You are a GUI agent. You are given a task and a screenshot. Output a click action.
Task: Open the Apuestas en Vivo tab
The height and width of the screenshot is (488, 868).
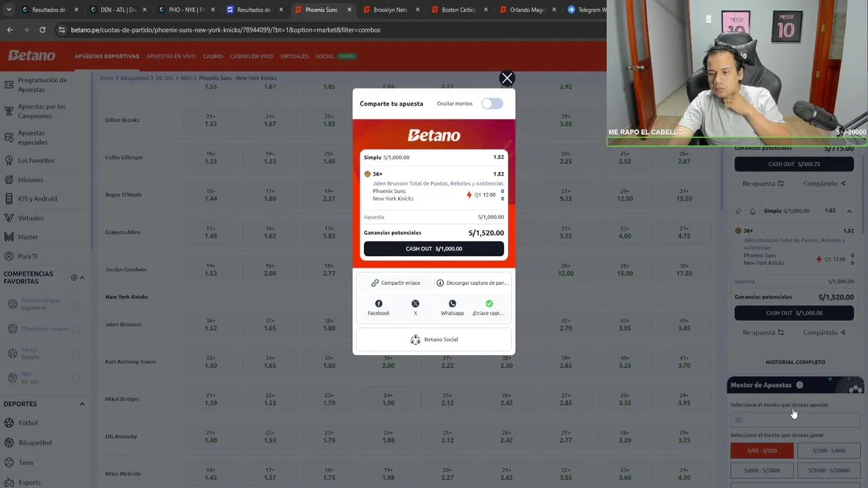pos(171,56)
